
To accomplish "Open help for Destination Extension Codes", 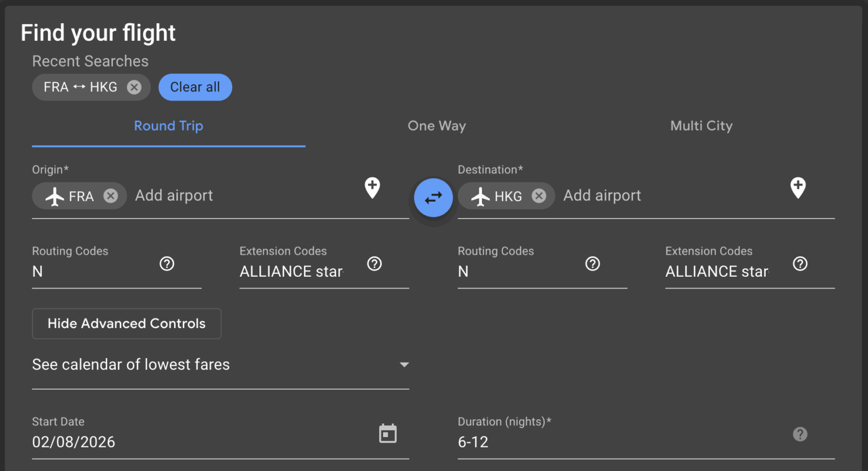I will pyautogui.click(x=800, y=264).
